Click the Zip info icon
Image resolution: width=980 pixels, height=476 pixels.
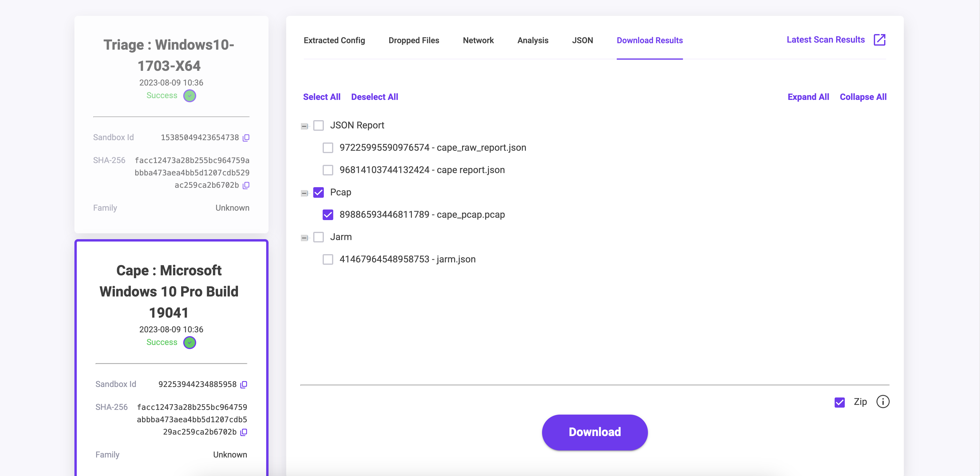click(883, 401)
